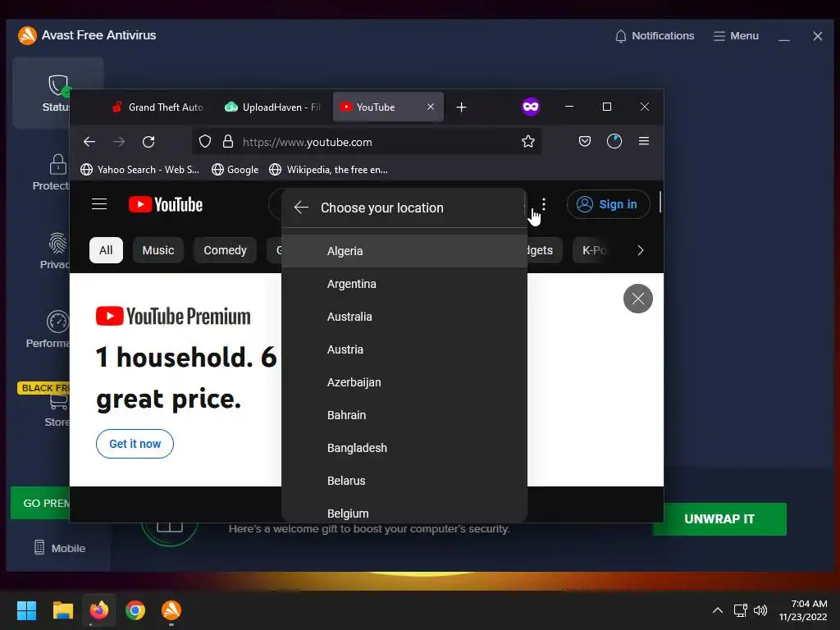
Task: Go back from the Choose your location menu
Action: (301, 208)
